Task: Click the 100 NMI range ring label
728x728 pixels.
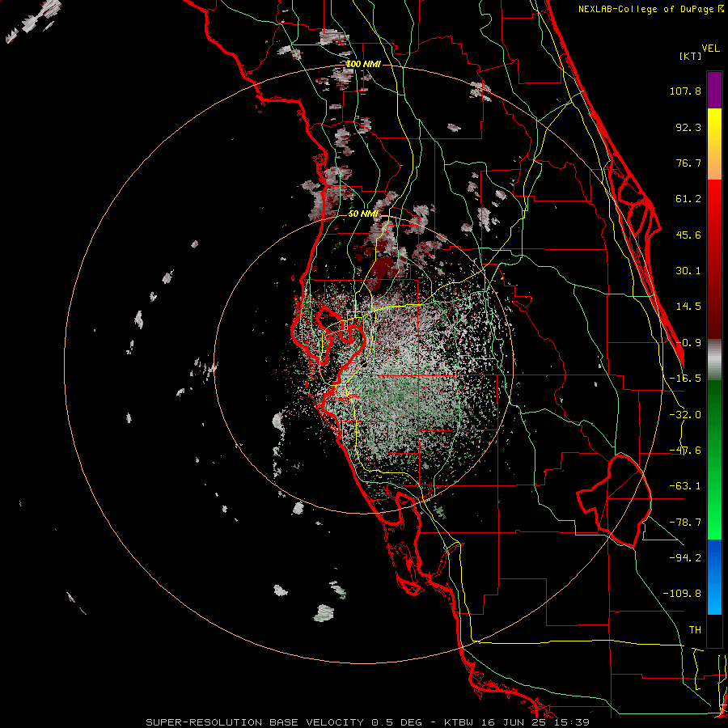Action: (363, 64)
